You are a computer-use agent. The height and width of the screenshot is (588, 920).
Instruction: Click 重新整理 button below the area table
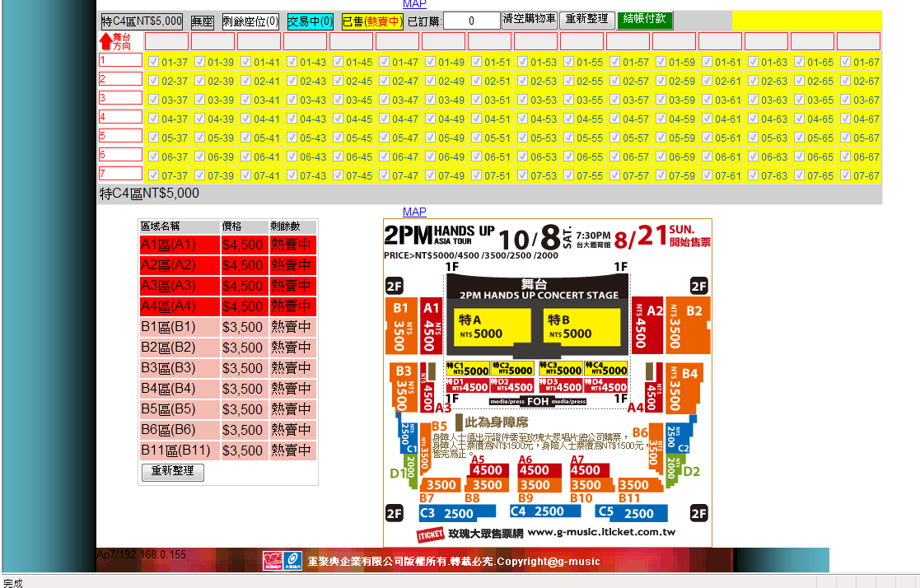[x=172, y=472]
